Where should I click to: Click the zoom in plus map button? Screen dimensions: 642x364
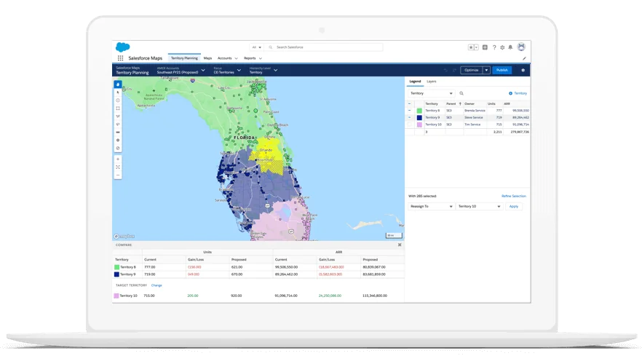[118, 159]
